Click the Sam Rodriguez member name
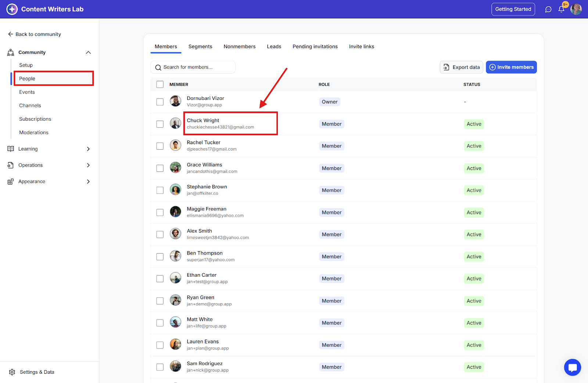Image resolution: width=588 pixels, height=383 pixels. point(204,364)
